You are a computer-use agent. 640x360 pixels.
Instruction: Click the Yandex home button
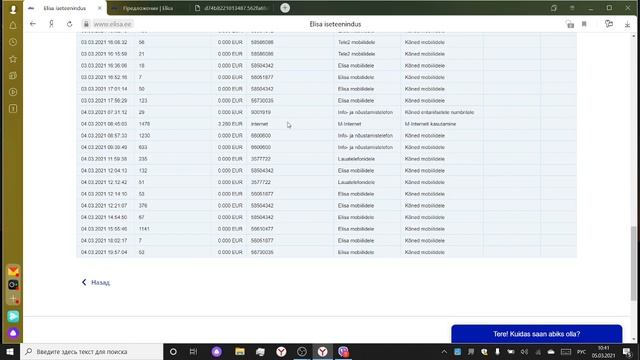click(x=51, y=24)
